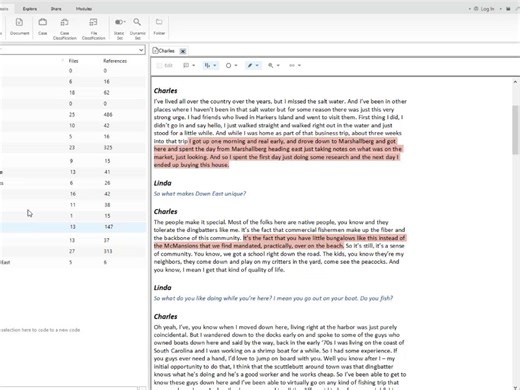
Task: Select the row with 486 references
Action: (x=73, y=115)
